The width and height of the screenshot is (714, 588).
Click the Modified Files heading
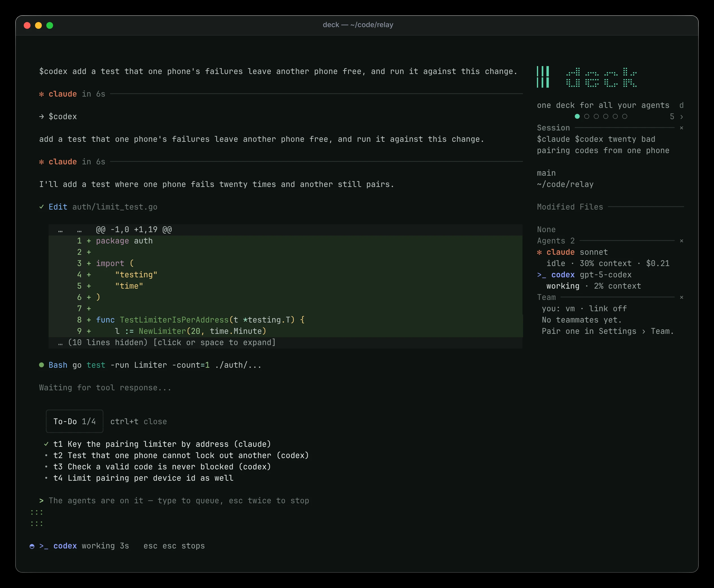point(570,207)
